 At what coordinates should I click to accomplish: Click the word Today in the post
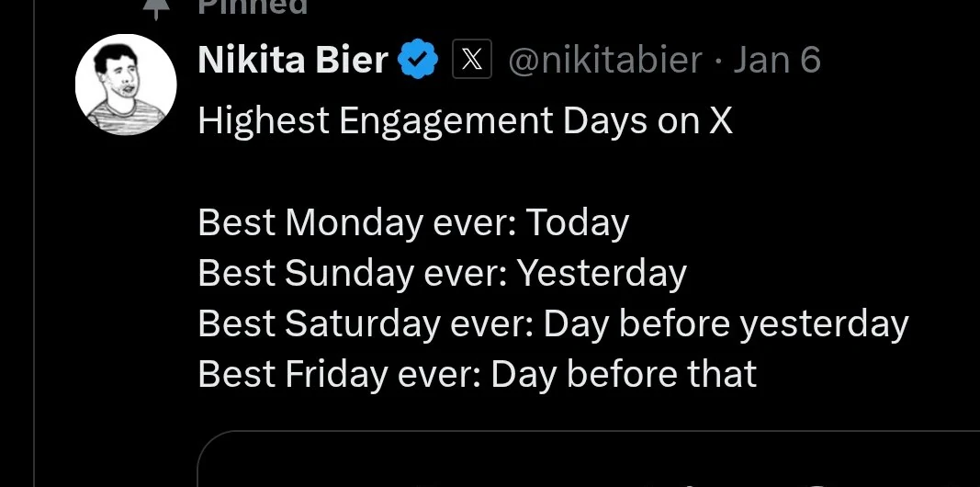pyautogui.click(x=578, y=223)
